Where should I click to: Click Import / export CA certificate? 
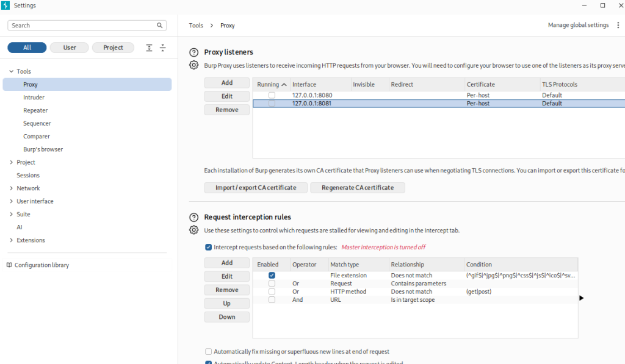point(256,188)
